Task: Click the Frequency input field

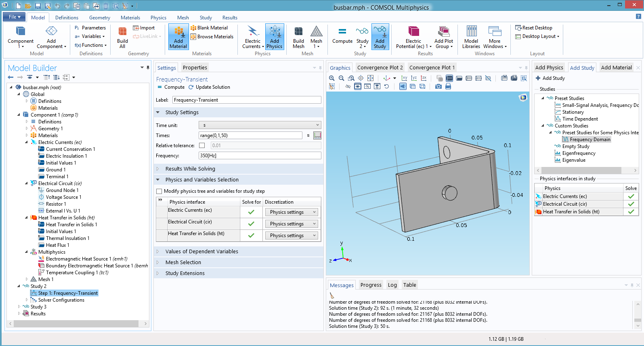Action: (x=260, y=156)
